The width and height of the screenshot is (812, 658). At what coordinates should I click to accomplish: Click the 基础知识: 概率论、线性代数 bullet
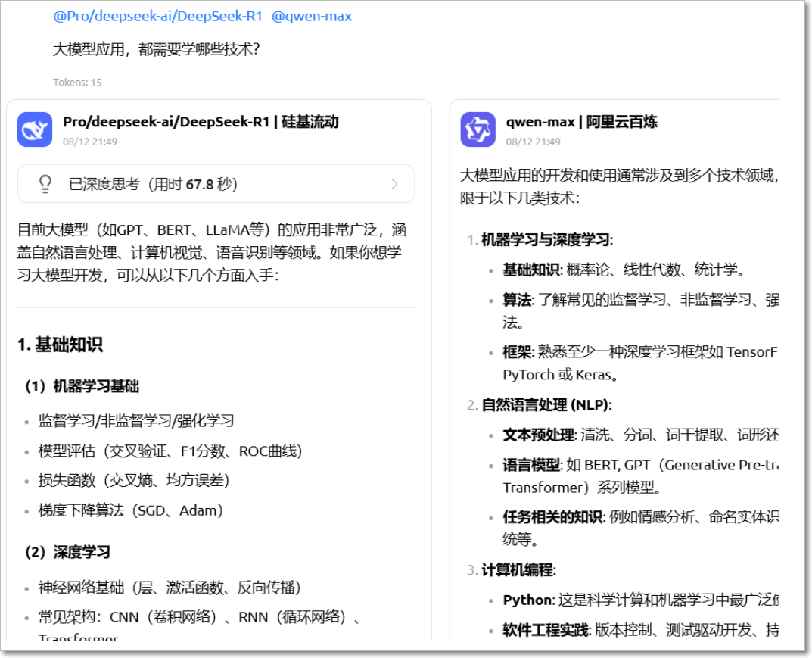click(x=624, y=270)
